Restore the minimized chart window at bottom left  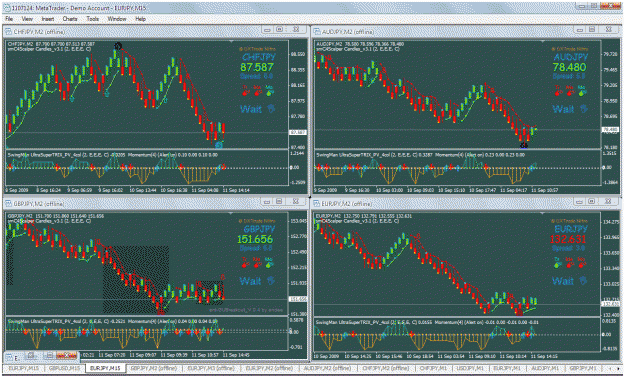[32, 355]
